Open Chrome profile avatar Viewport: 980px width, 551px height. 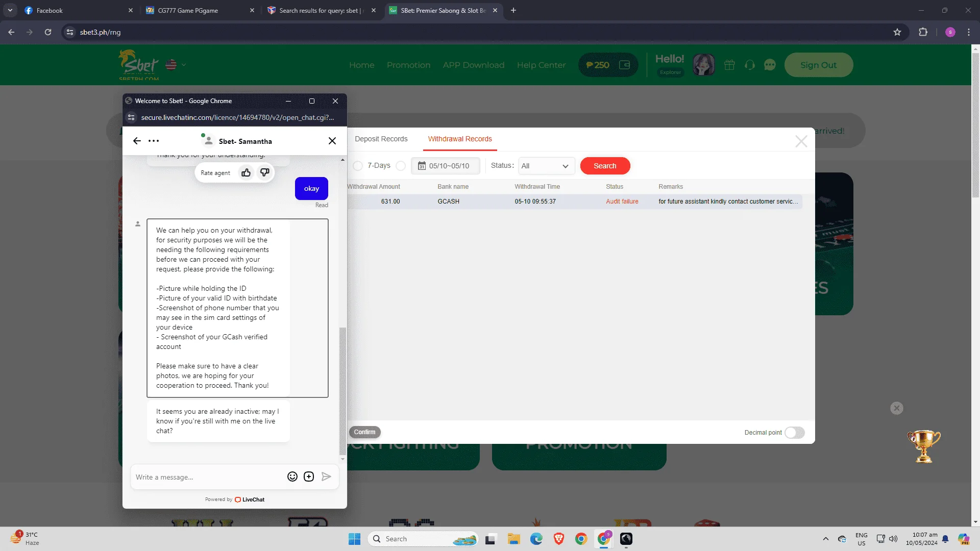coord(950,32)
